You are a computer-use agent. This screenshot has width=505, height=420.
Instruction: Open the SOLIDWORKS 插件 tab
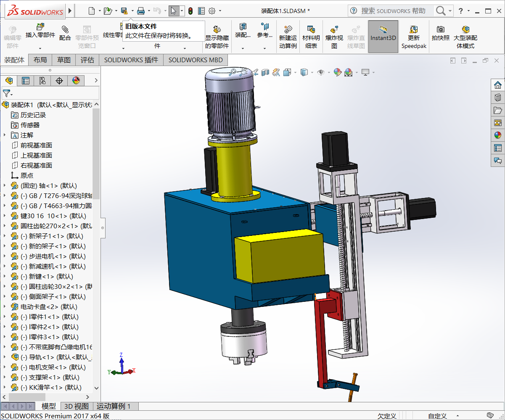131,60
